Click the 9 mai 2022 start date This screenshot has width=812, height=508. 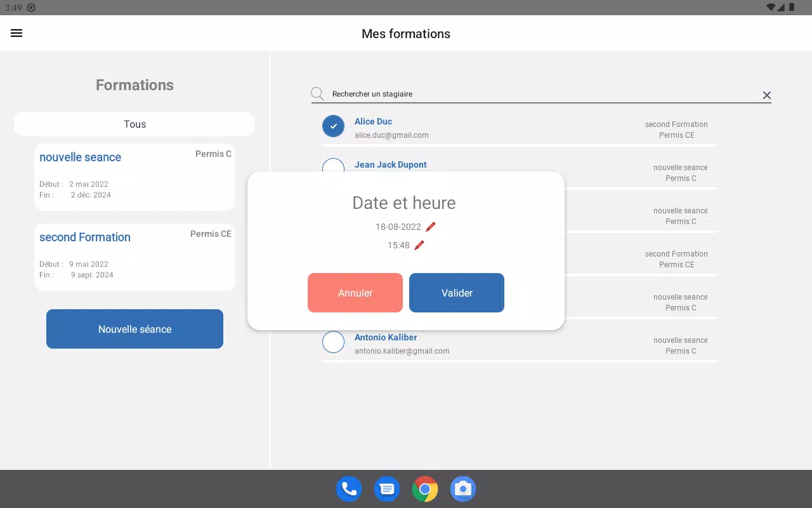pyautogui.click(x=89, y=264)
